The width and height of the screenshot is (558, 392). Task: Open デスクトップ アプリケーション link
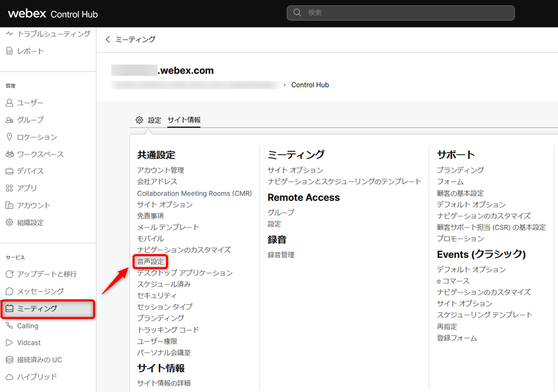185,273
